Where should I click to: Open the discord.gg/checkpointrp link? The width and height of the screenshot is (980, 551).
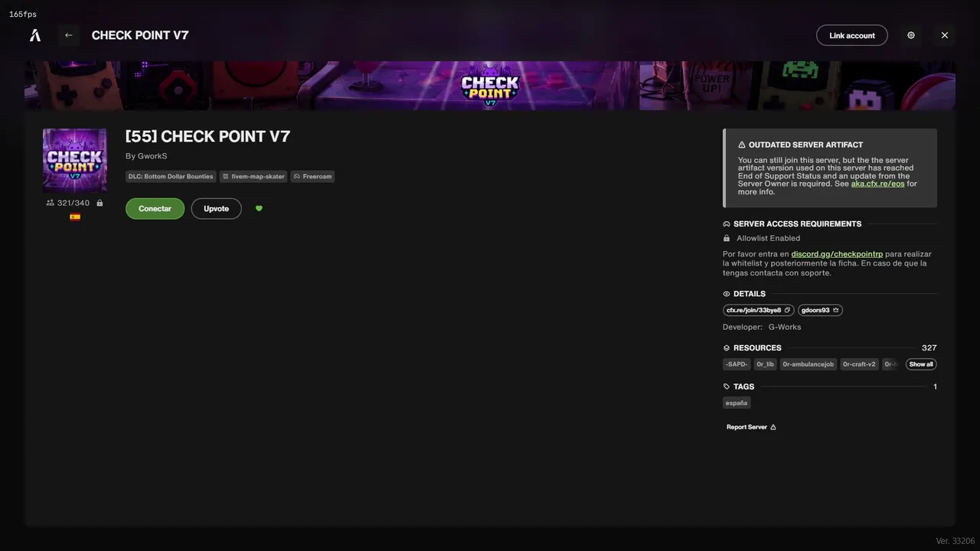pos(837,254)
